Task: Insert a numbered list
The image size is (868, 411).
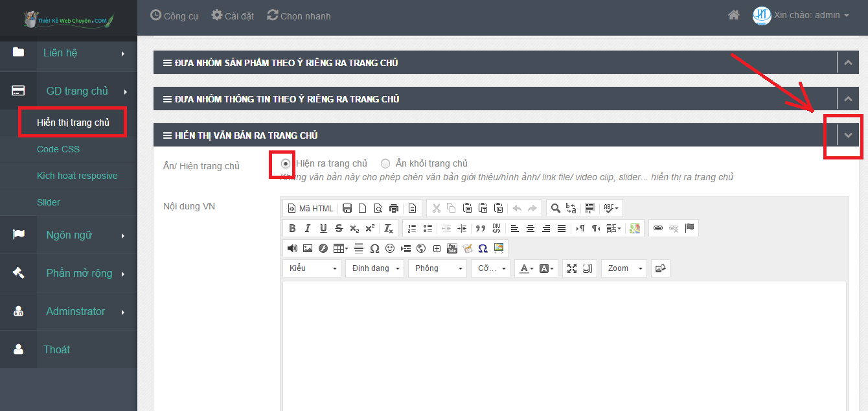Action: click(x=412, y=228)
